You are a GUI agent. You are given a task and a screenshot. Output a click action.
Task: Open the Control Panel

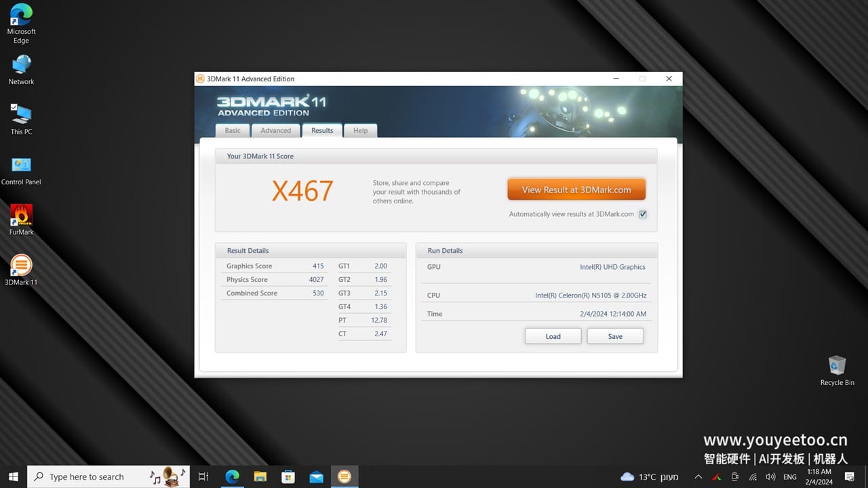pos(20,166)
